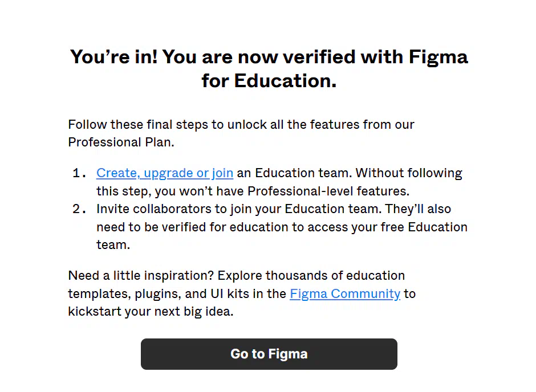Viewport: 536px width, 392px height.
Task: Click list number 1 marker
Action: pos(79,173)
